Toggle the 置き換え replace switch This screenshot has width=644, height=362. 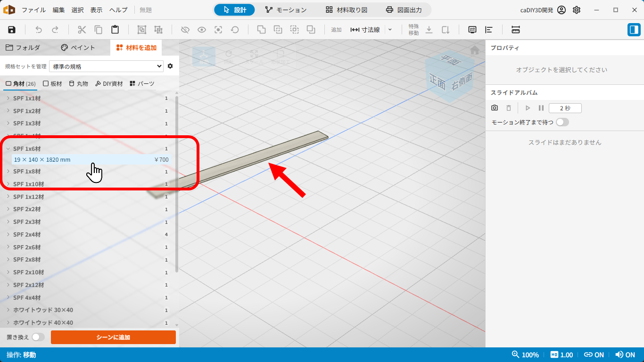[38, 337]
